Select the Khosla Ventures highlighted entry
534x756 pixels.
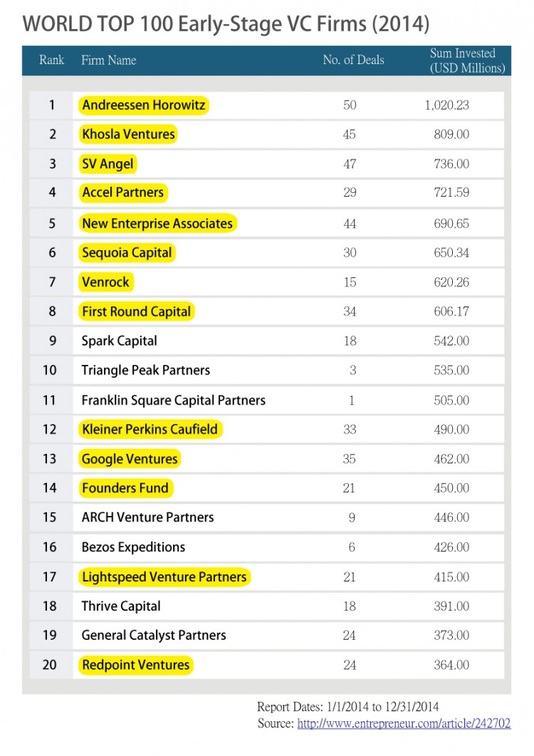coord(128,134)
